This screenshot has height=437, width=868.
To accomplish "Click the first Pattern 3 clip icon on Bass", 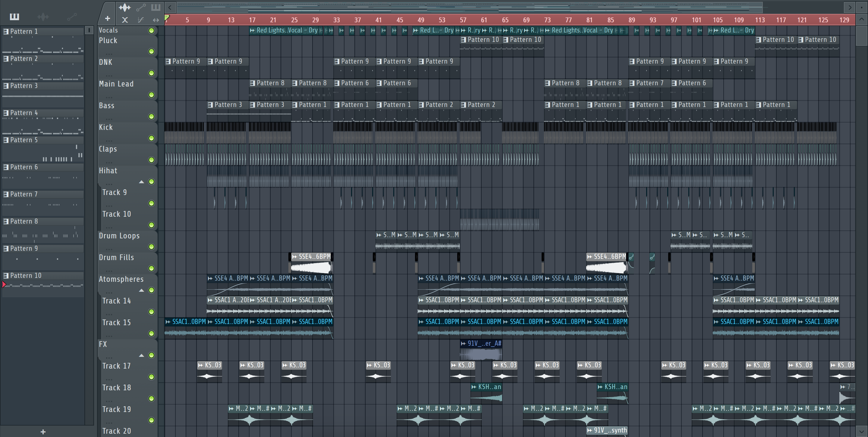I will 210,105.
